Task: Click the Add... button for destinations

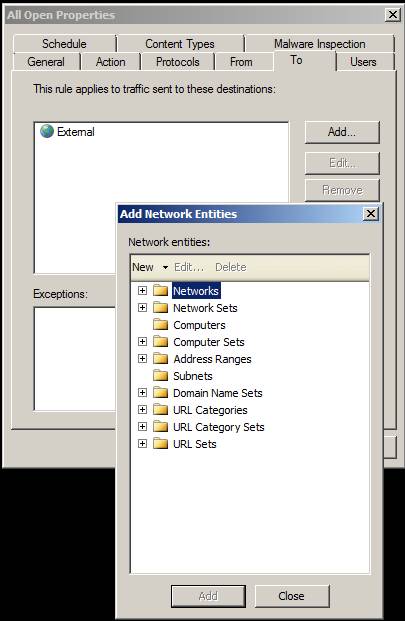Action: pyautogui.click(x=342, y=132)
